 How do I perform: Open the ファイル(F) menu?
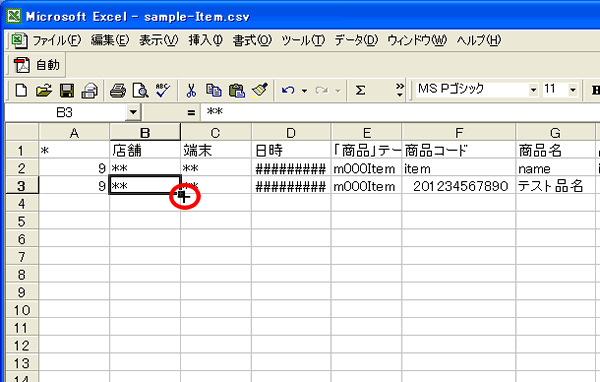click(x=57, y=40)
